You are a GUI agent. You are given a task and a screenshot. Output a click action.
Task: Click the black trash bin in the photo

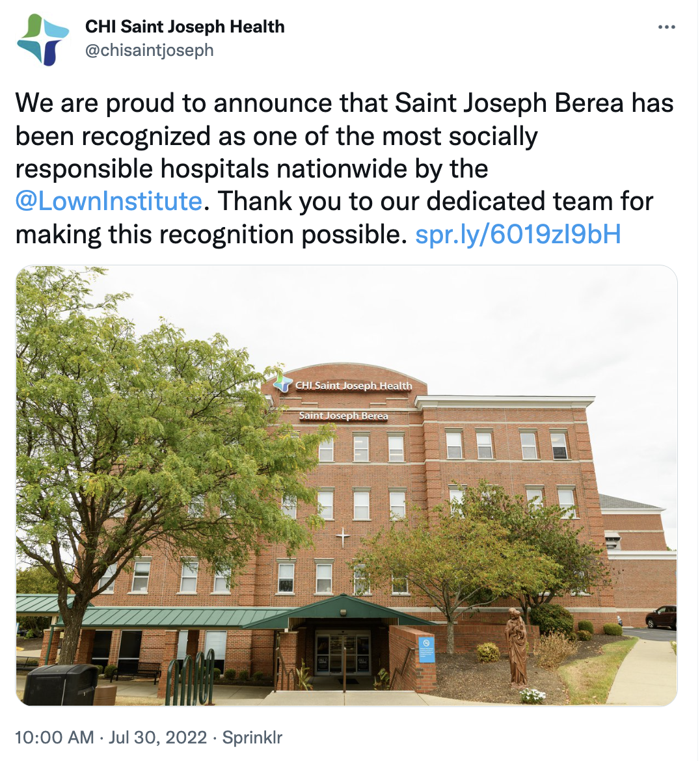pos(61,684)
